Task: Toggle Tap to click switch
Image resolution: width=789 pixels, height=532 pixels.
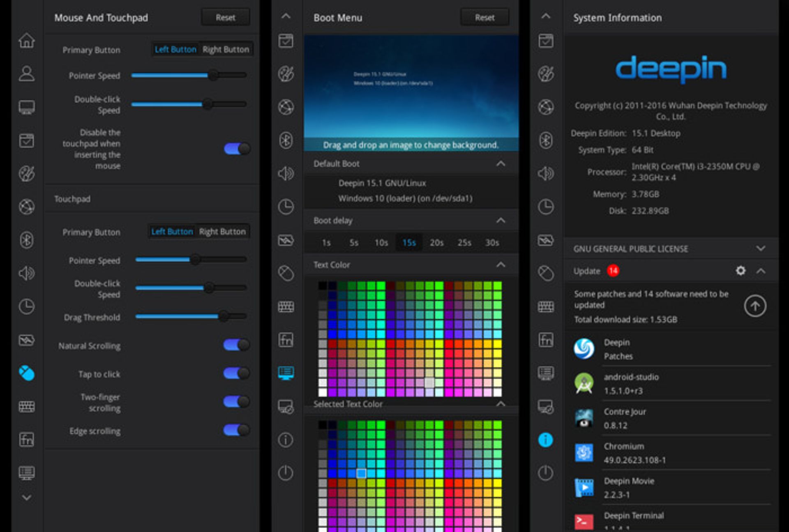Action: 237,373
